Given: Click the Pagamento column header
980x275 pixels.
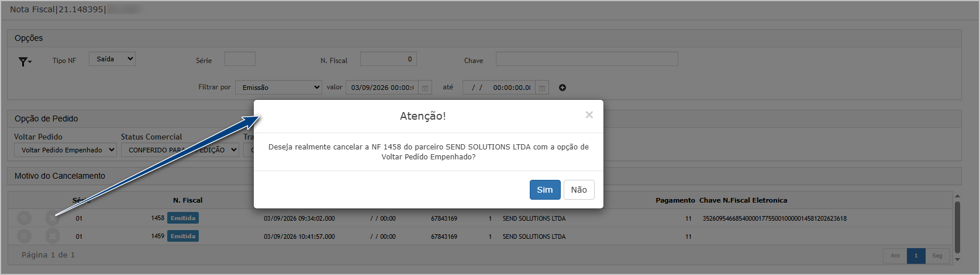Looking at the screenshot, I should pyautogui.click(x=675, y=200).
